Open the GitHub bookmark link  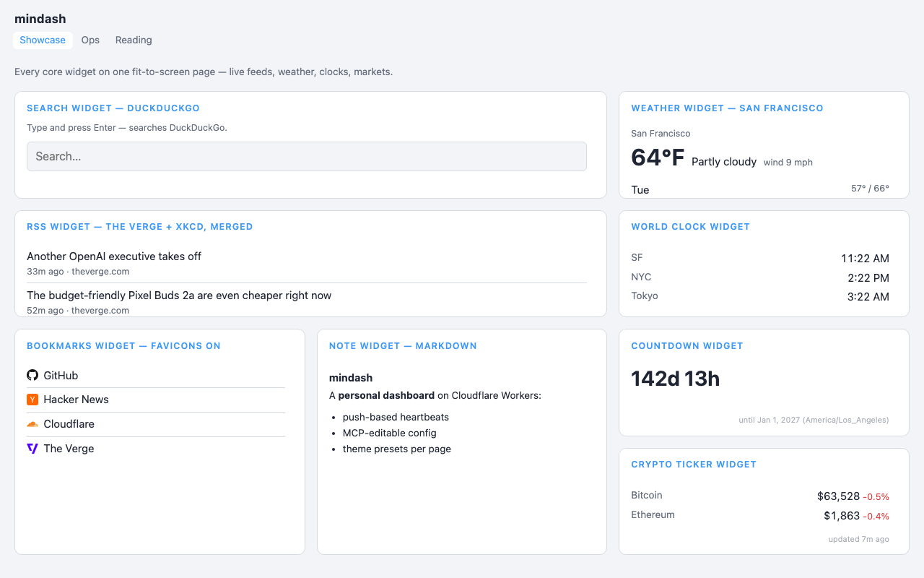[61, 376]
